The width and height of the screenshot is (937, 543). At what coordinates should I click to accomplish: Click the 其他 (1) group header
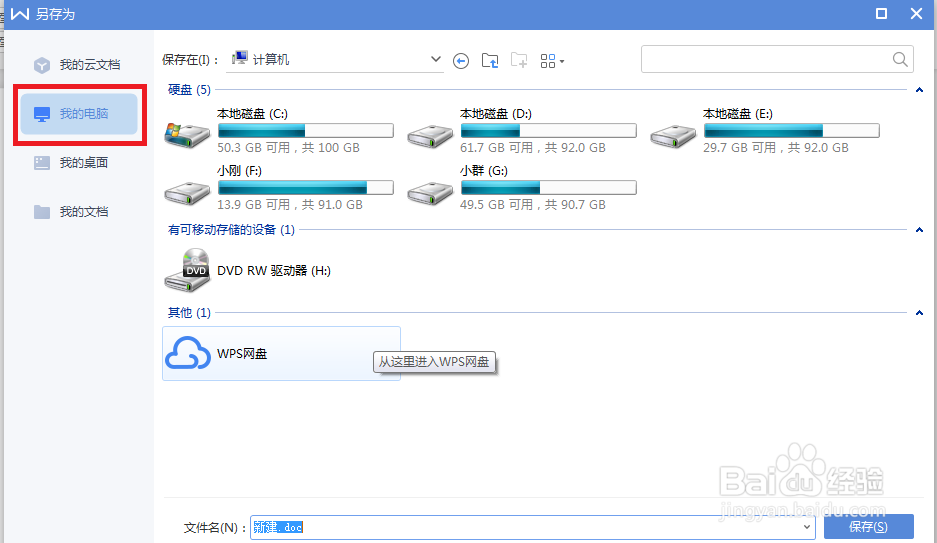point(189,312)
